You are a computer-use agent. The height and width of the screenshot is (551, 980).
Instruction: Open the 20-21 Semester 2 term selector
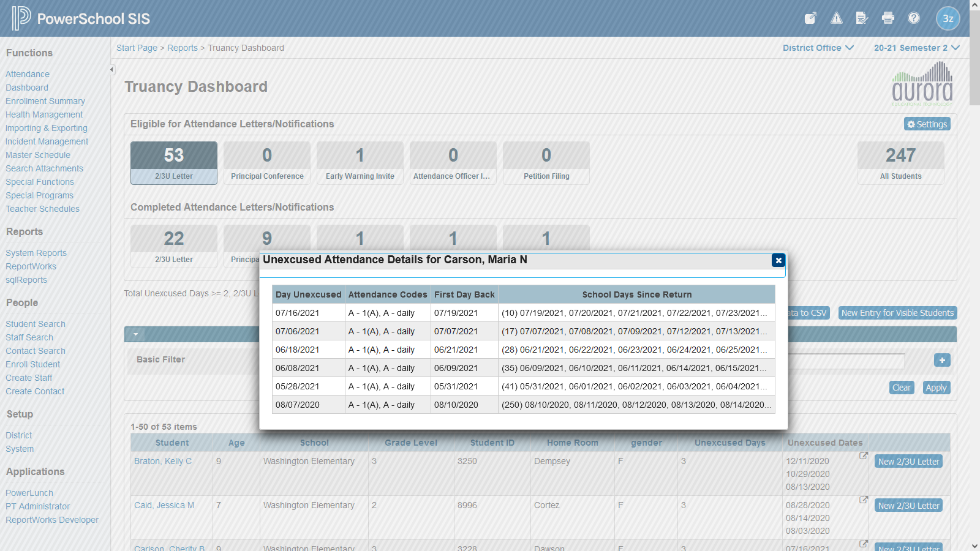[916, 48]
